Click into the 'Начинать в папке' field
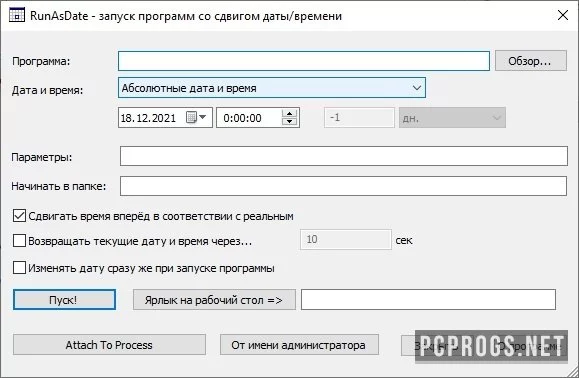This screenshot has width=579, height=378. [x=343, y=186]
